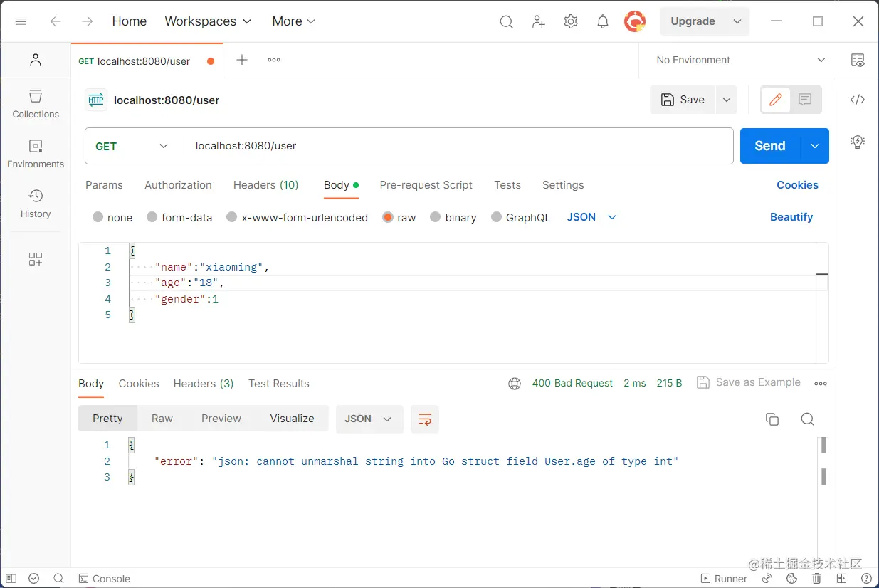Image resolution: width=879 pixels, height=588 pixels.
Task: Open History in the sidebar
Action: 36,204
